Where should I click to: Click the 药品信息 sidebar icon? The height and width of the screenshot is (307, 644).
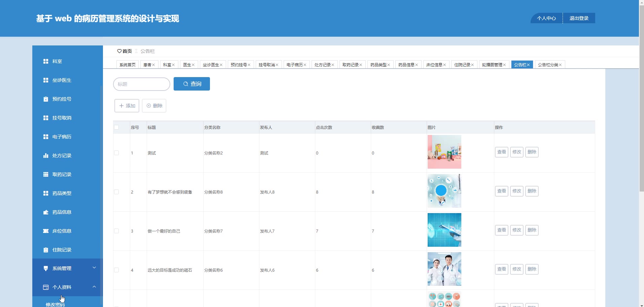pos(46,212)
